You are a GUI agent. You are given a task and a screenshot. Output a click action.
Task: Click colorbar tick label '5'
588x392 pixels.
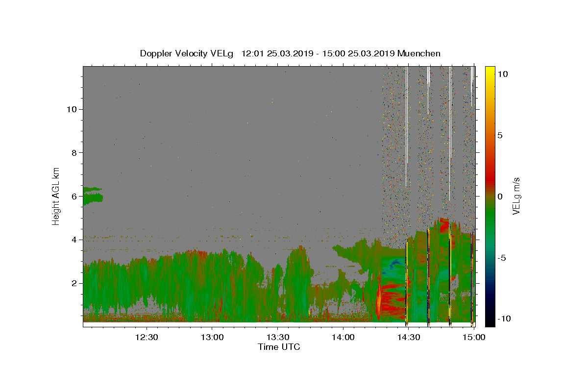[x=500, y=135]
